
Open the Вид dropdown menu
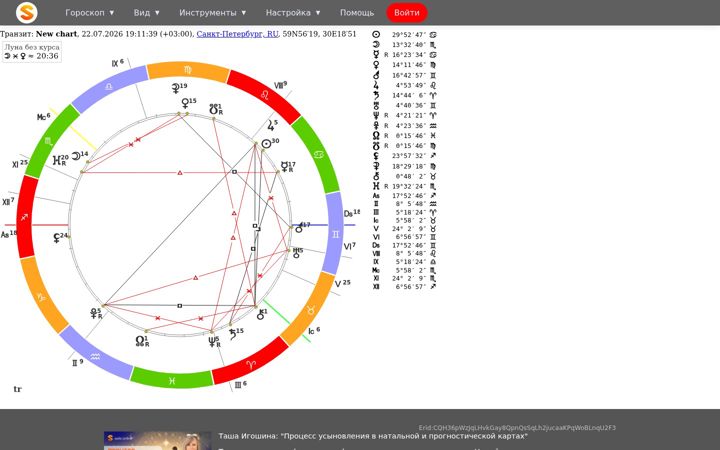tap(146, 12)
